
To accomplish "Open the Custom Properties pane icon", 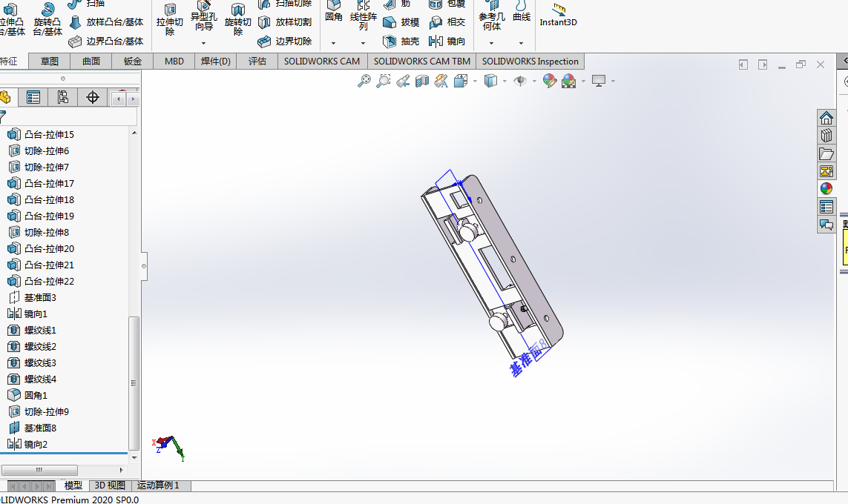I will click(x=826, y=207).
